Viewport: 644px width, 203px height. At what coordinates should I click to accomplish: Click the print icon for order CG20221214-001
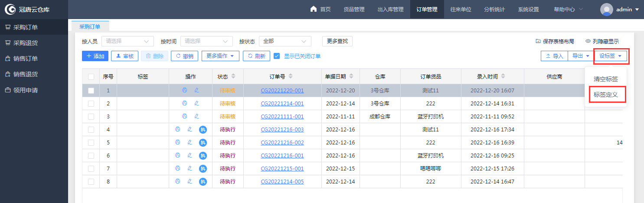[184, 103]
